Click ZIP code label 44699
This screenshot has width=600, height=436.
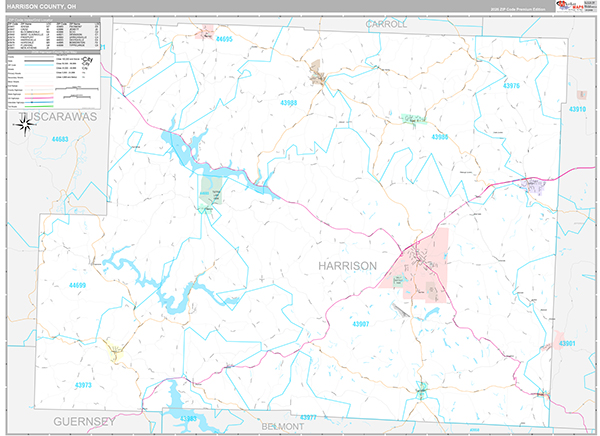77,285
